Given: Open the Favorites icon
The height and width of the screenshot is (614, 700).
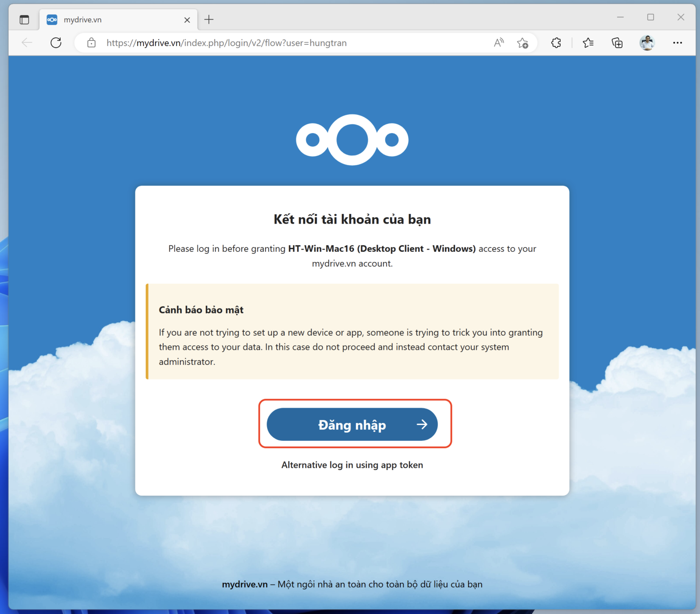Looking at the screenshot, I should 588,43.
